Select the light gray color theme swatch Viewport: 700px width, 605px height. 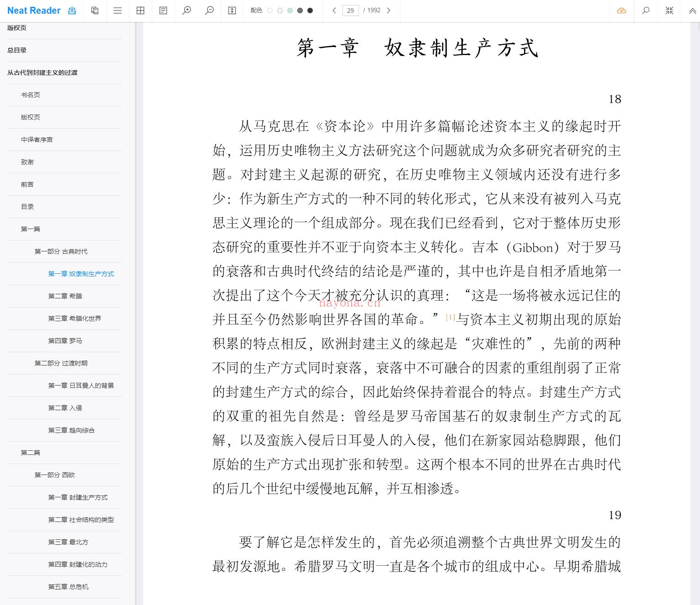[x=280, y=10]
